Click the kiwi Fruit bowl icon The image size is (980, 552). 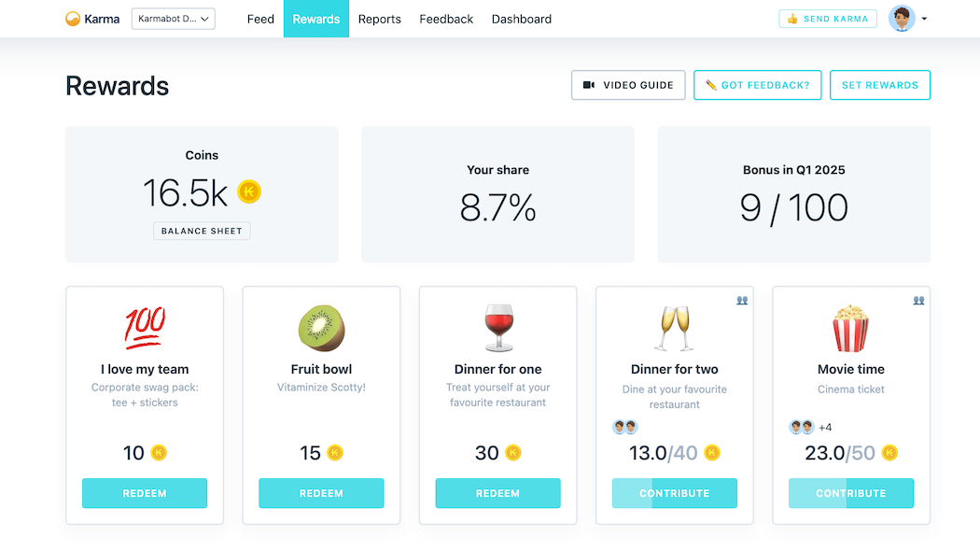(321, 328)
